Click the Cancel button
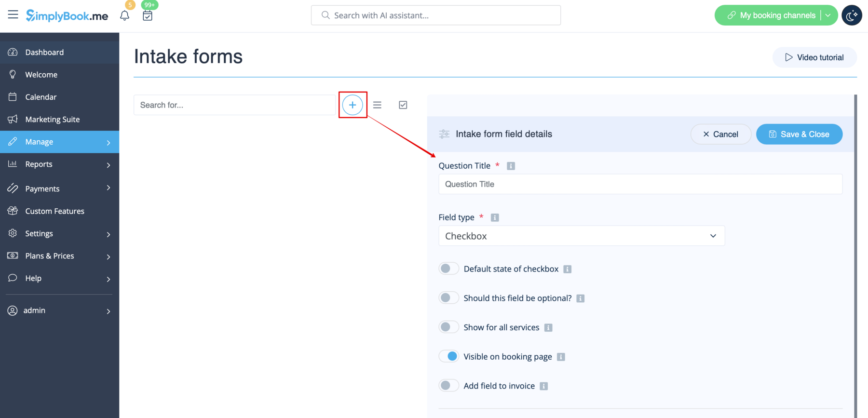The width and height of the screenshot is (868, 418). (720, 134)
